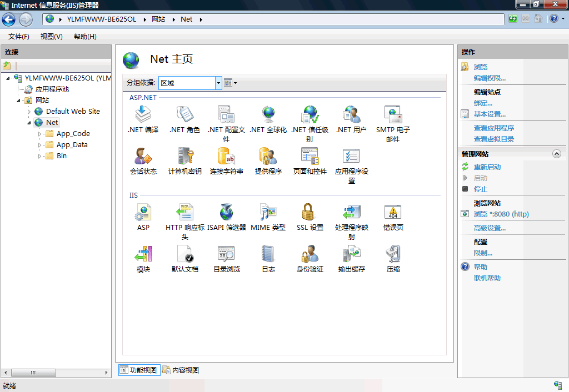Switch to the 内容视图 tab

click(181, 370)
